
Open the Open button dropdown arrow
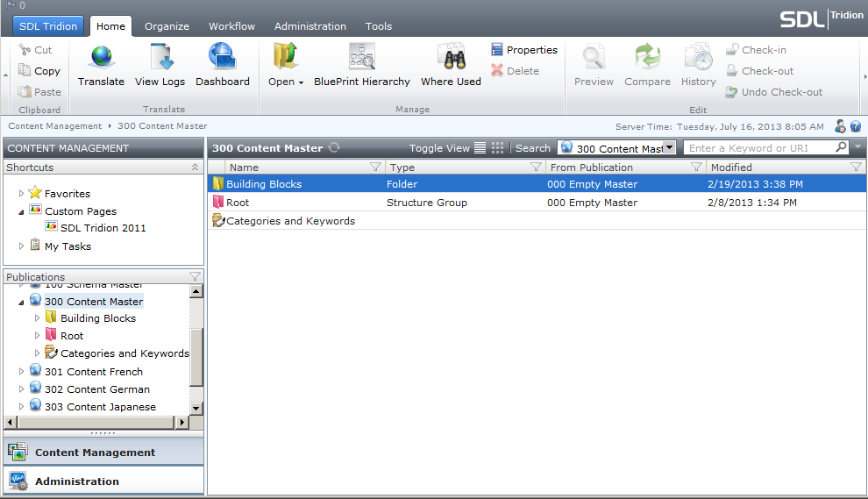pyautogui.click(x=301, y=82)
